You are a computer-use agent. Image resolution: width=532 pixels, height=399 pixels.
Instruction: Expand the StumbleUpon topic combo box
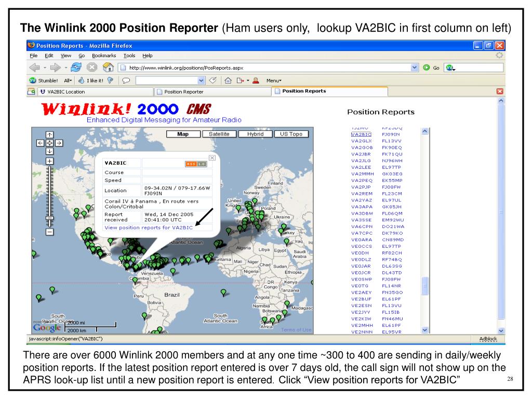point(201,81)
